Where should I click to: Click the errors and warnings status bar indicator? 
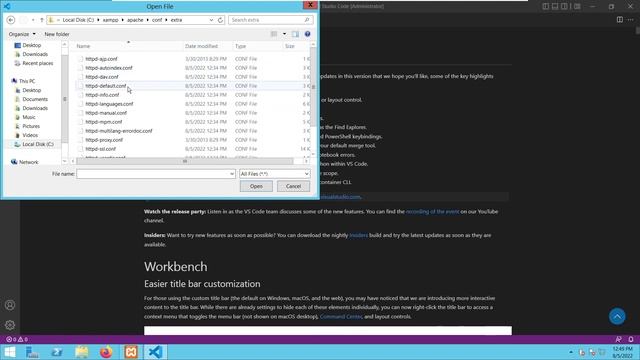point(17,339)
